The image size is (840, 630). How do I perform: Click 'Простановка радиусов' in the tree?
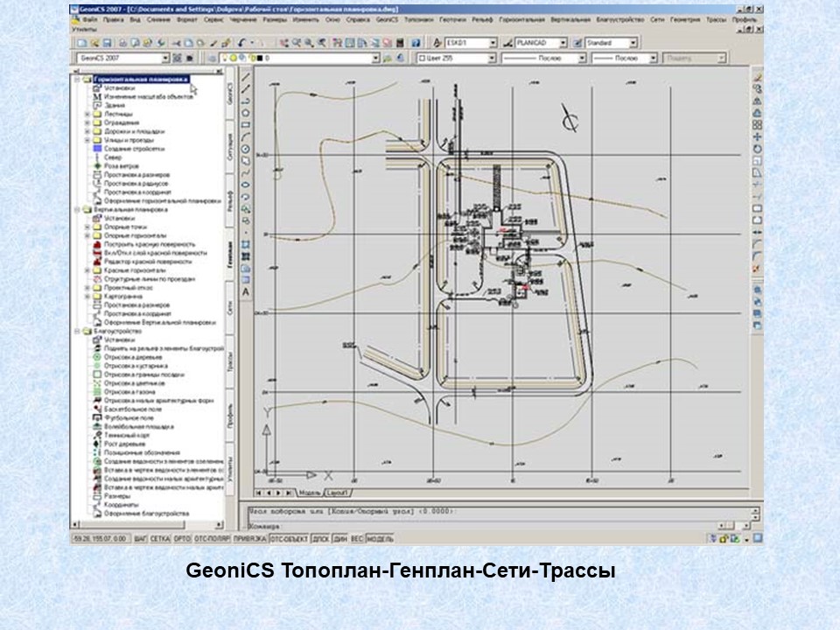tap(136, 184)
